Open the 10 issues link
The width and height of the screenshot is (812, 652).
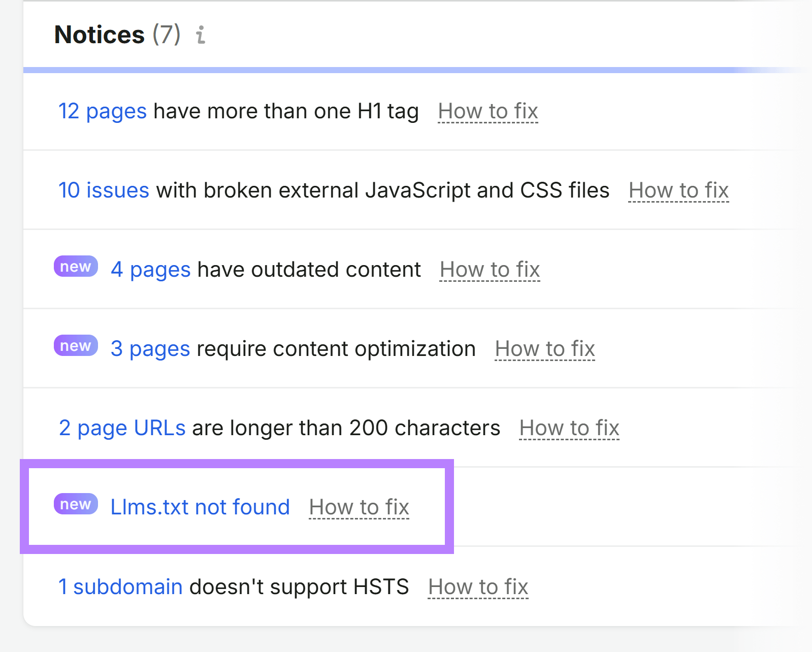click(104, 190)
